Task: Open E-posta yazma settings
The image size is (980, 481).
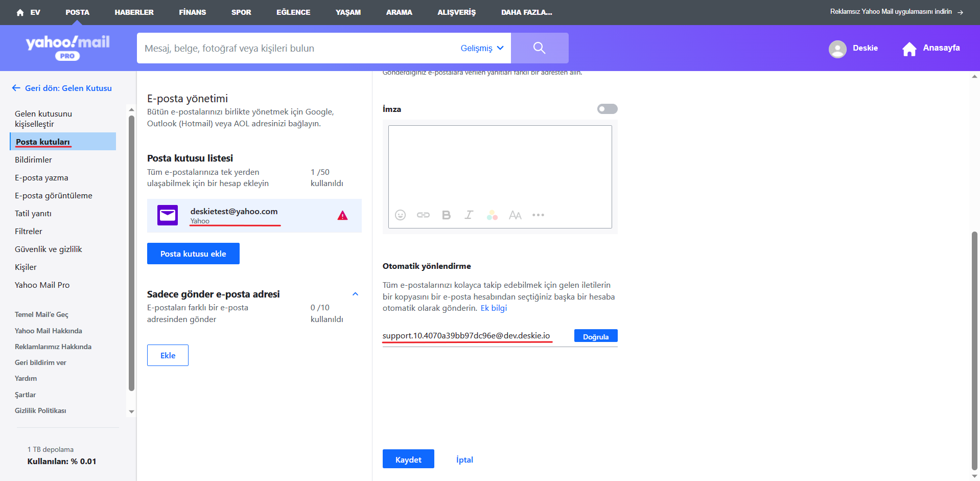Action: point(41,177)
